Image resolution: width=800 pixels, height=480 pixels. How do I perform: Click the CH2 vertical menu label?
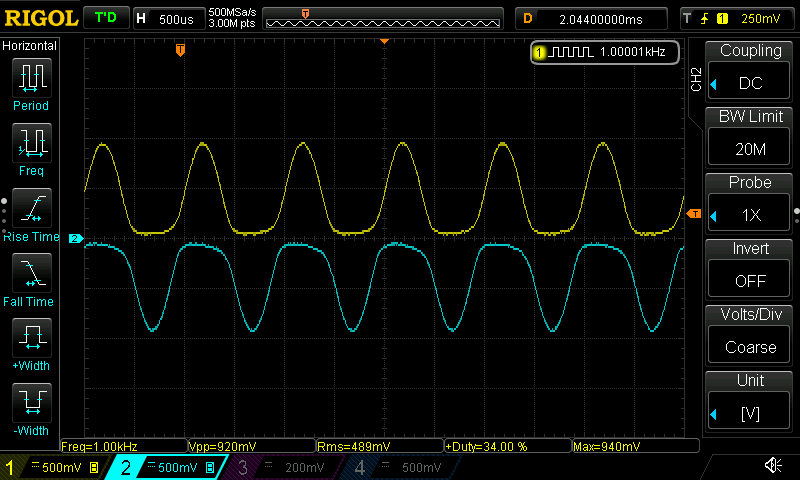point(696,79)
